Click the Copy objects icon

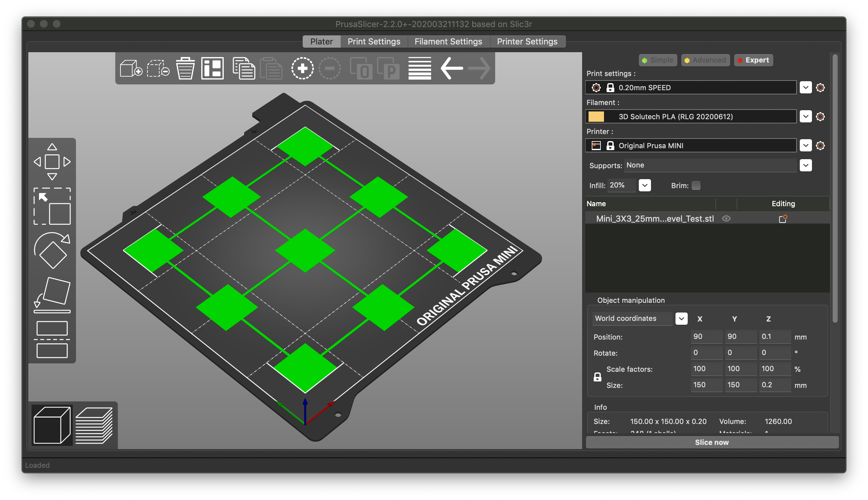[x=244, y=68]
